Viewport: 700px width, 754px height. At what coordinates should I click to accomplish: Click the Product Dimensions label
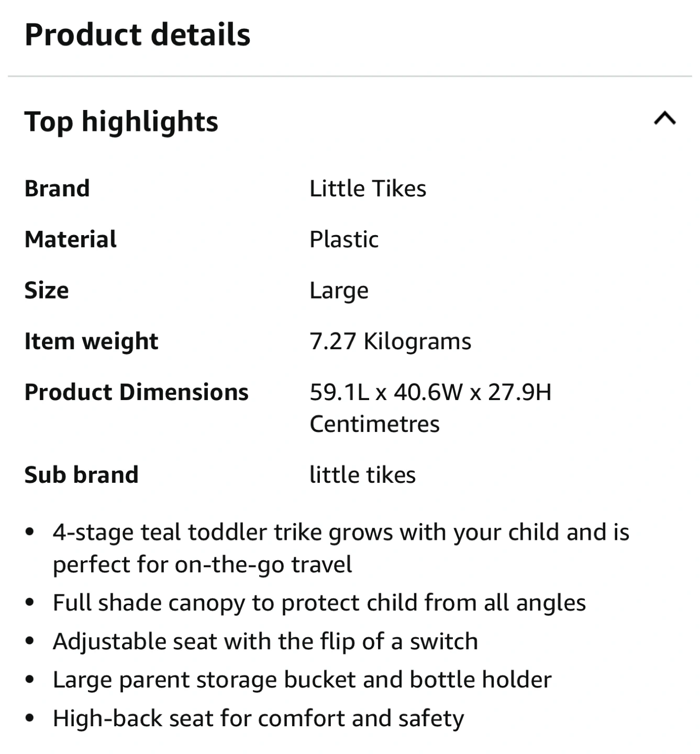[x=136, y=392]
